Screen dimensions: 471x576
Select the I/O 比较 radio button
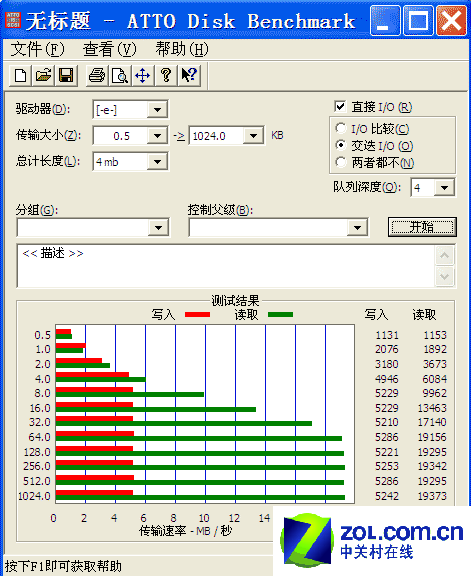tap(341, 128)
